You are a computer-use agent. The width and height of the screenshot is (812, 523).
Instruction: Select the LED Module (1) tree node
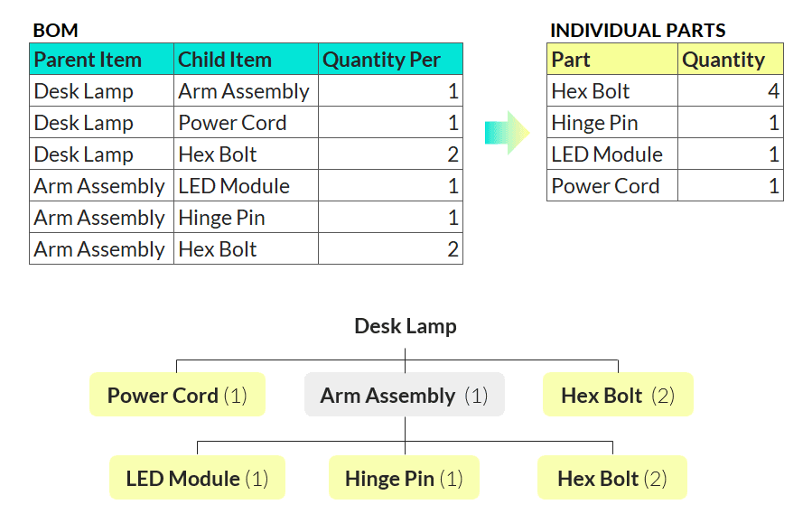197,478
